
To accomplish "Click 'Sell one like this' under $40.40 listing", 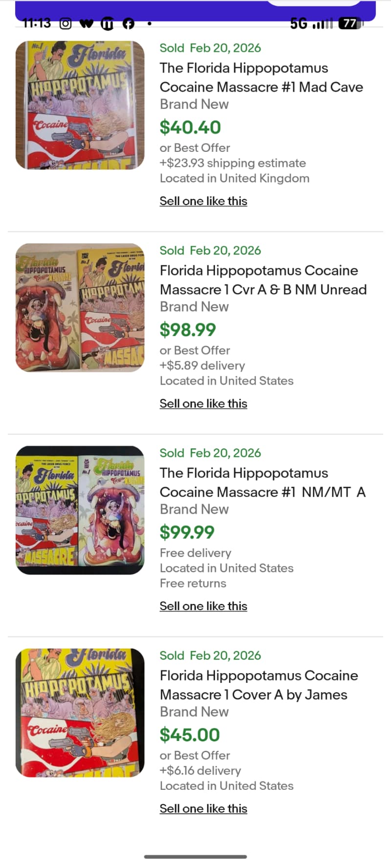I will pyautogui.click(x=203, y=201).
